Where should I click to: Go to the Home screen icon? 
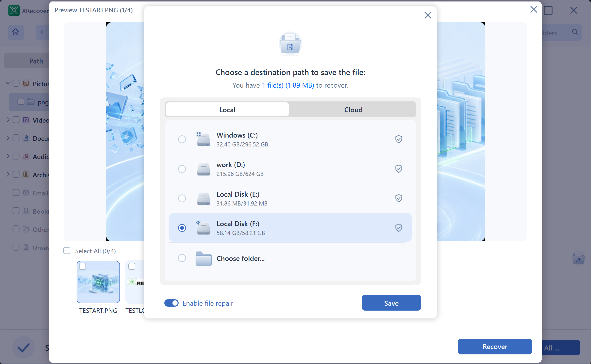[16, 32]
